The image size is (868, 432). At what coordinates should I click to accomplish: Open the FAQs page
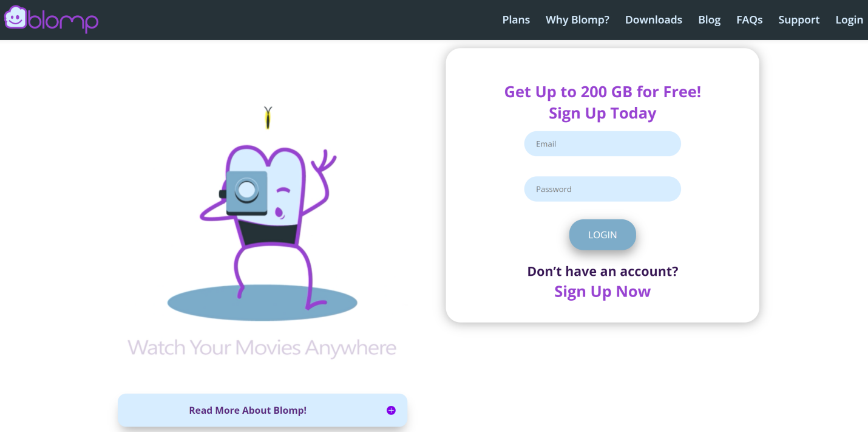pos(750,19)
